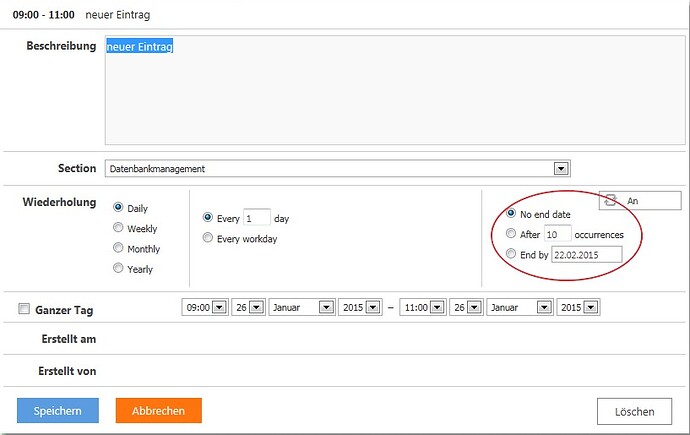Viewport: 690px width, 435px height.
Task: Open the start month Januar dropdown
Action: (302, 307)
